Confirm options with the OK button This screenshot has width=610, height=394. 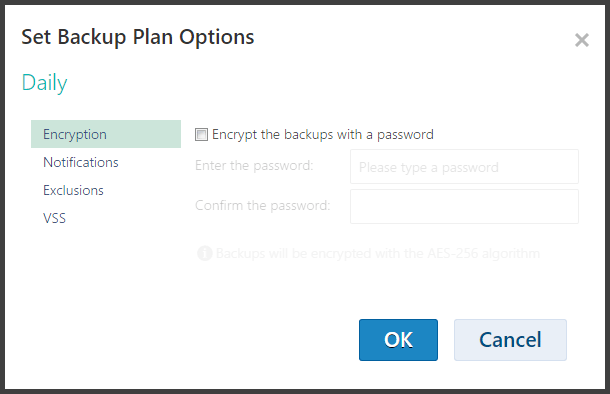(398, 340)
